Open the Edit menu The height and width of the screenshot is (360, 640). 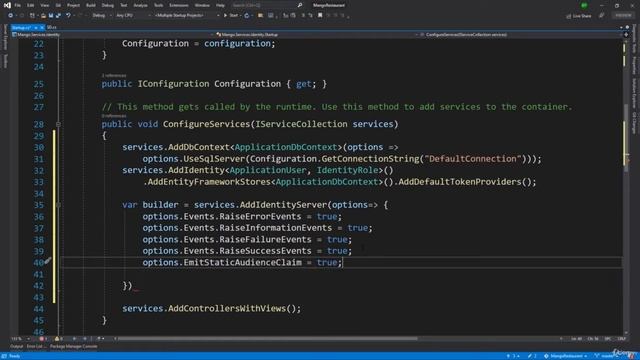click(31, 5)
